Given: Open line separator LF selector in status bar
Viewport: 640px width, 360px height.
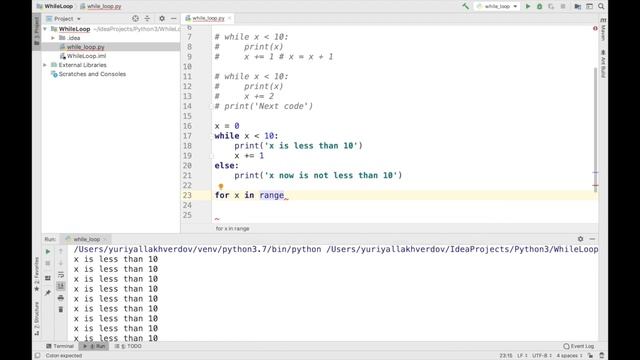Looking at the screenshot, I should tap(522, 356).
